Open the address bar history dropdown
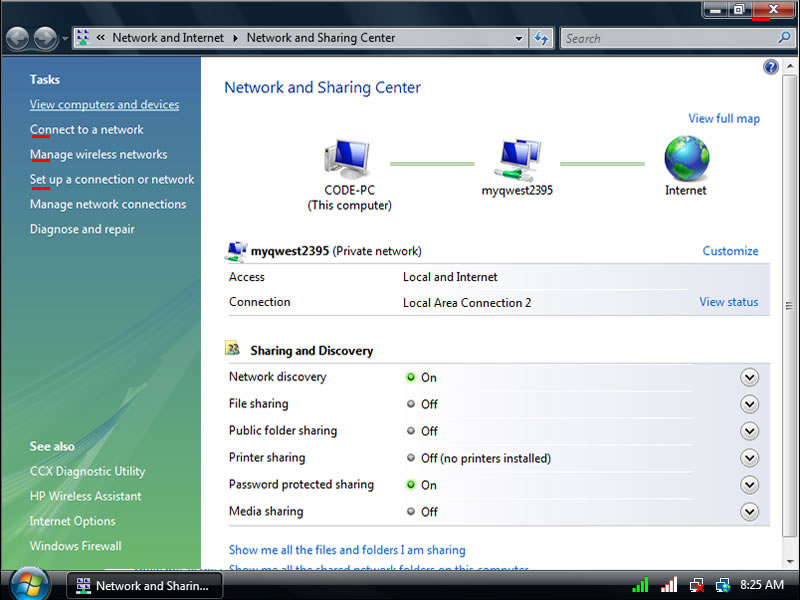This screenshot has height=600, width=800. coord(518,38)
